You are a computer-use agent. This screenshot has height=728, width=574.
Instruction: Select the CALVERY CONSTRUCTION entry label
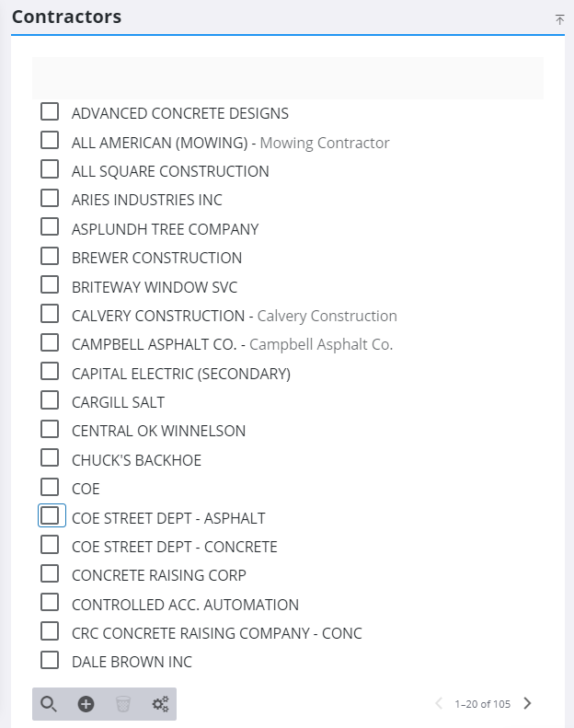coord(157,316)
